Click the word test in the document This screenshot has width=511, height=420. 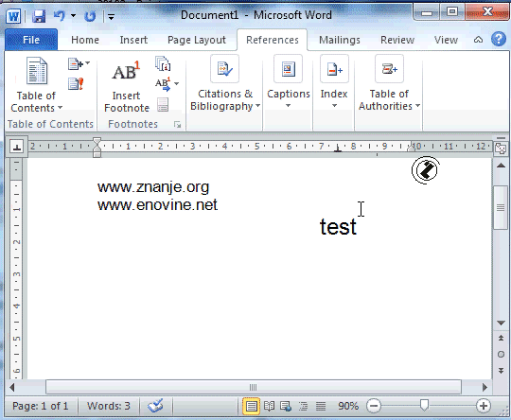point(338,227)
